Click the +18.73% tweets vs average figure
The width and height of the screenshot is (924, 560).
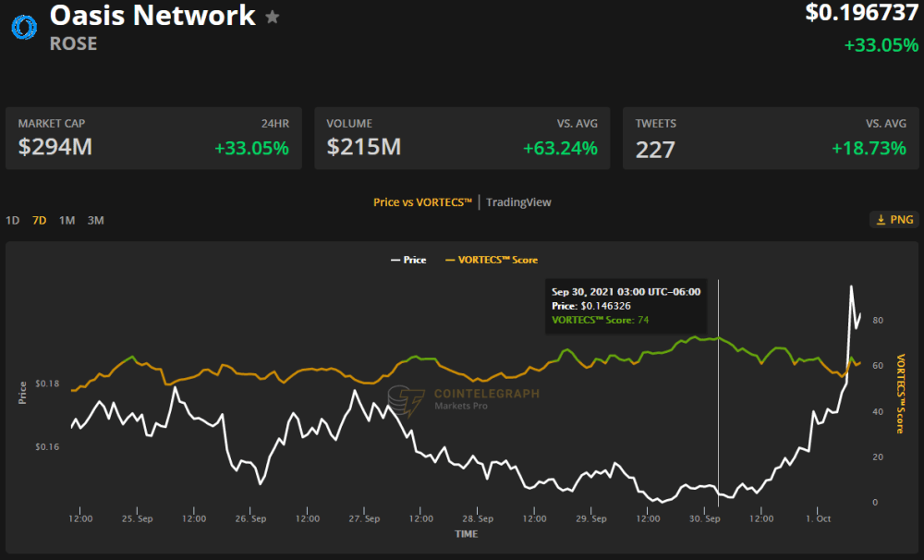pyautogui.click(x=869, y=148)
